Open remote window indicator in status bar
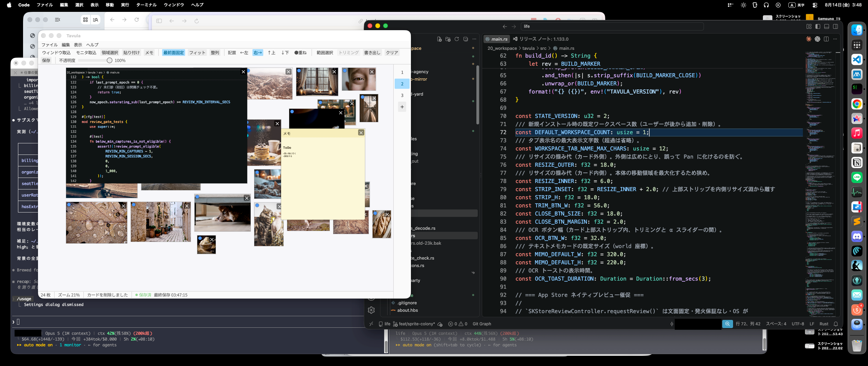The width and height of the screenshot is (868, 366). pyautogui.click(x=371, y=324)
